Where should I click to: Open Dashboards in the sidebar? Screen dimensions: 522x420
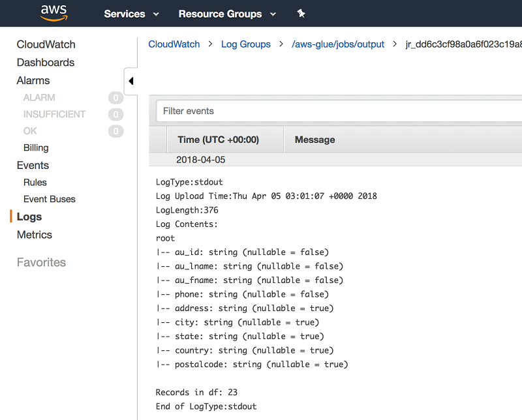pyautogui.click(x=46, y=63)
